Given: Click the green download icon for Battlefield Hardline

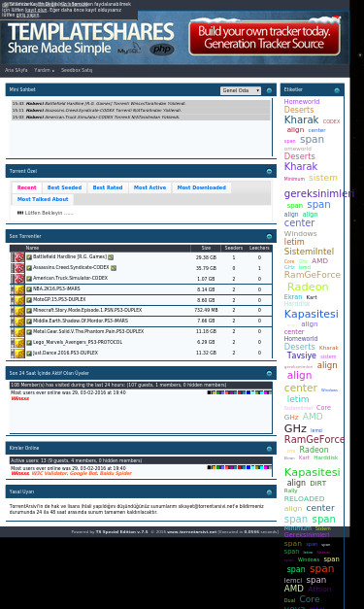Looking at the screenshot, I should tap(29, 257).
